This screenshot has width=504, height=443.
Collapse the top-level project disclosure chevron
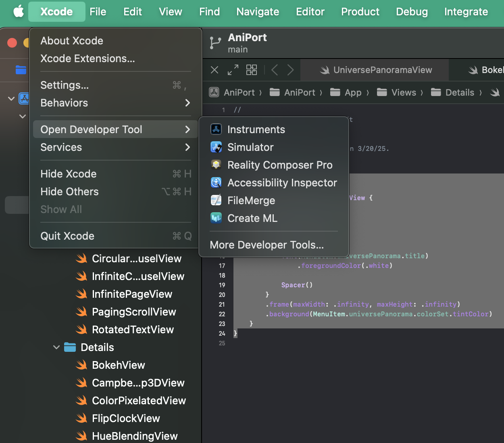[11, 98]
